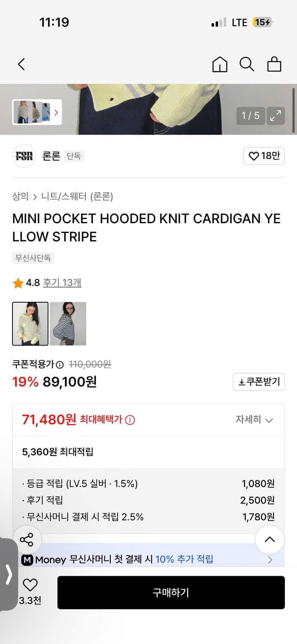
Task: Expand the product image to fullscreen
Action: click(276, 115)
